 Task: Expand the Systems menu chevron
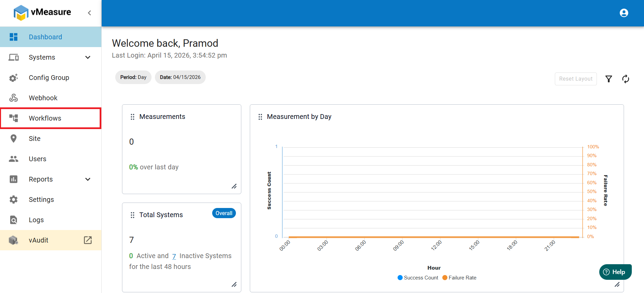88,57
